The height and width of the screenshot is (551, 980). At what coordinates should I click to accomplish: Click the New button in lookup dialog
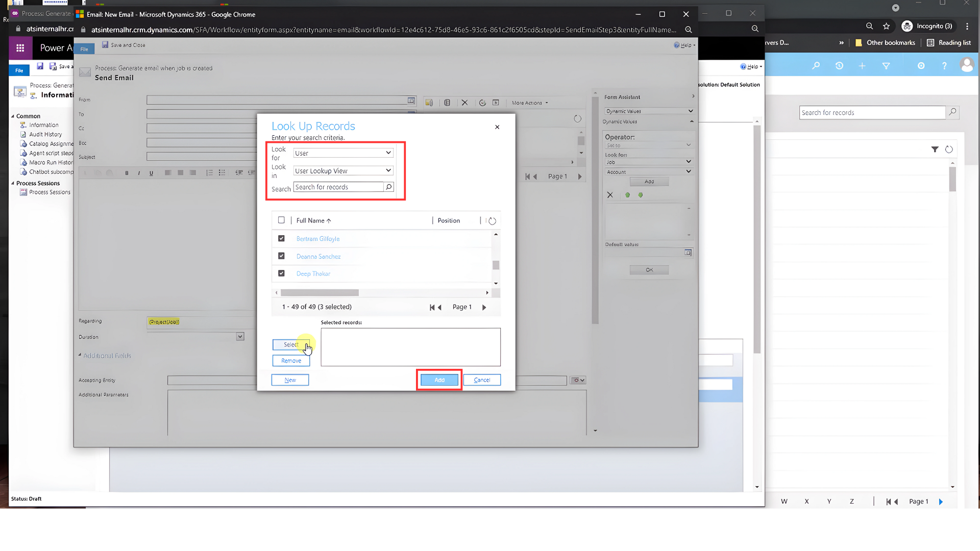[x=290, y=380]
